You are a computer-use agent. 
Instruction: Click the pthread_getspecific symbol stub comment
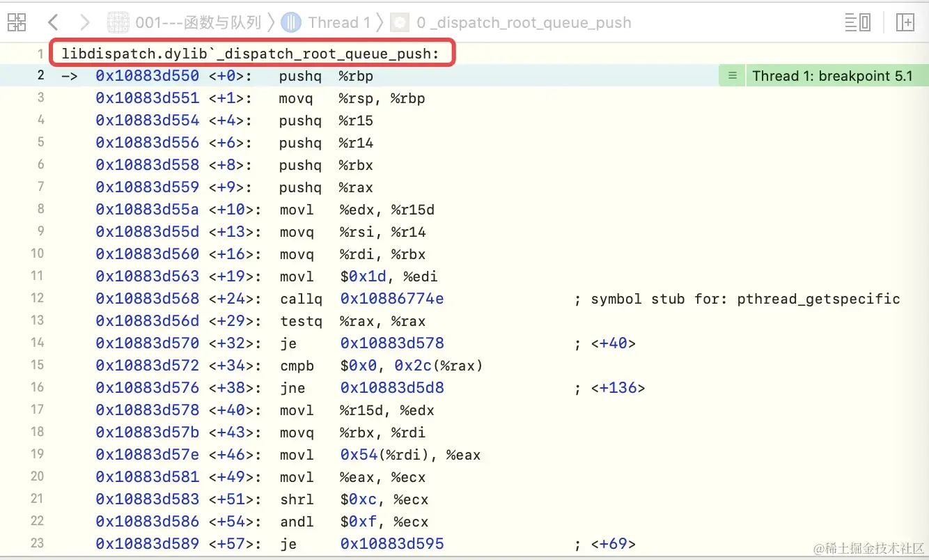737,299
